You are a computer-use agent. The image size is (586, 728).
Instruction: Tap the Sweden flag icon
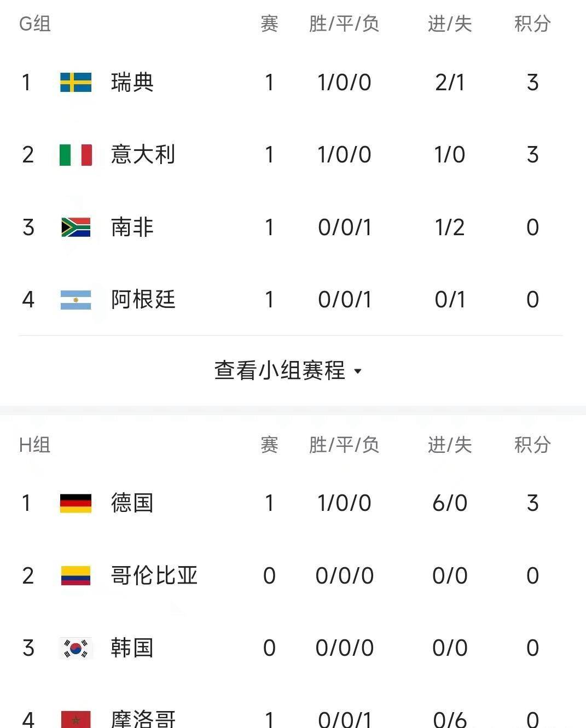pyautogui.click(x=76, y=83)
